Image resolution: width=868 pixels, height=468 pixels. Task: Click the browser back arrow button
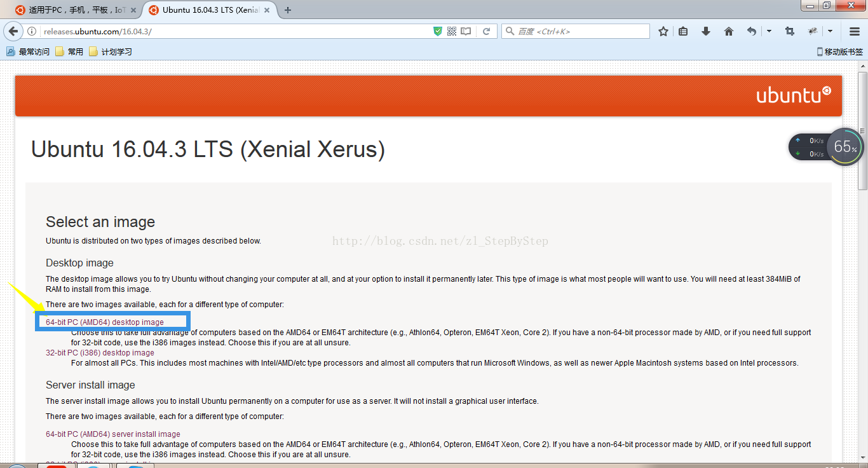click(x=13, y=31)
